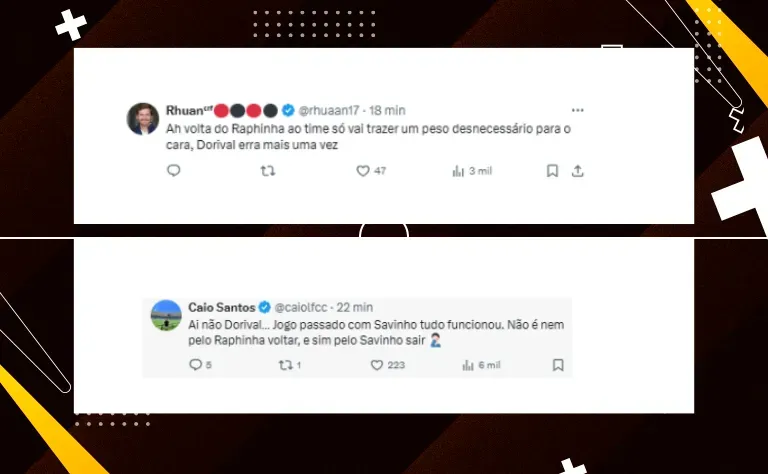Retweet Caio Santos's tweet
This screenshot has height=474, width=768.
(x=290, y=365)
